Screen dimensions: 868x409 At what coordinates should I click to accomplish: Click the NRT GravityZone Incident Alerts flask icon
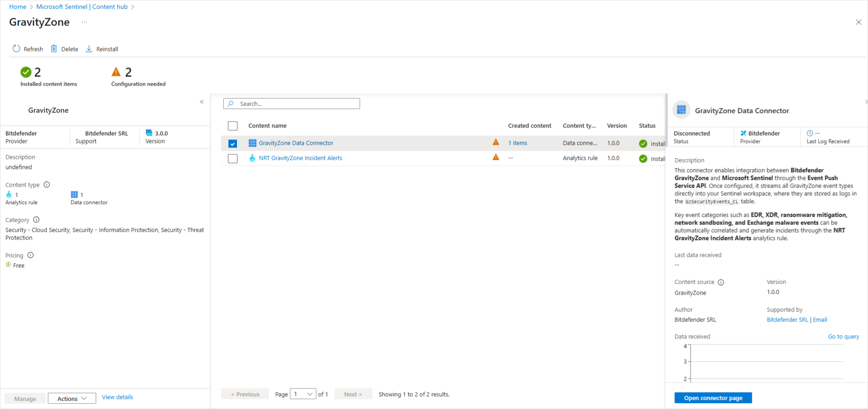pos(252,158)
